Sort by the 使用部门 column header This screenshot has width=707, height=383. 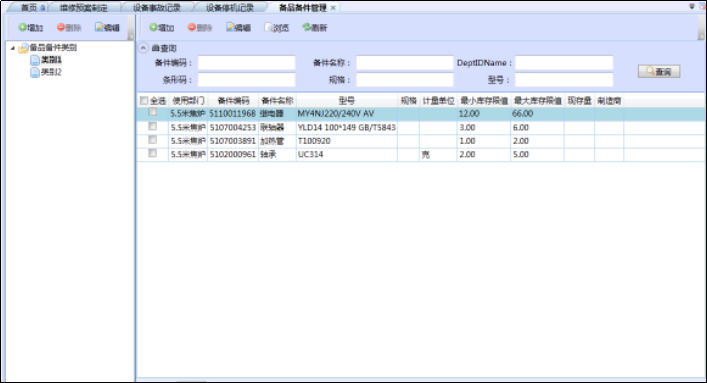188,101
